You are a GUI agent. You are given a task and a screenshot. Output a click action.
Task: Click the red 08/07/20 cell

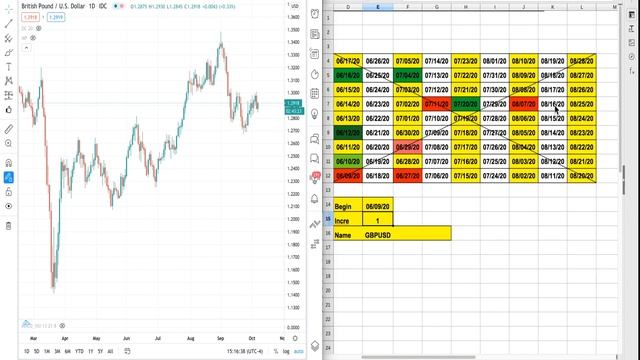click(524, 104)
